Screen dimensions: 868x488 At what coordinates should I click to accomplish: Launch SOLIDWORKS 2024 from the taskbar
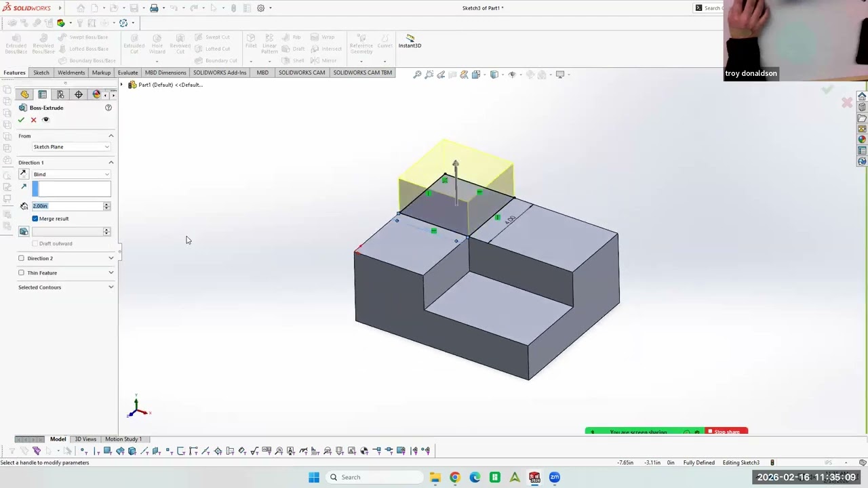pos(534,477)
